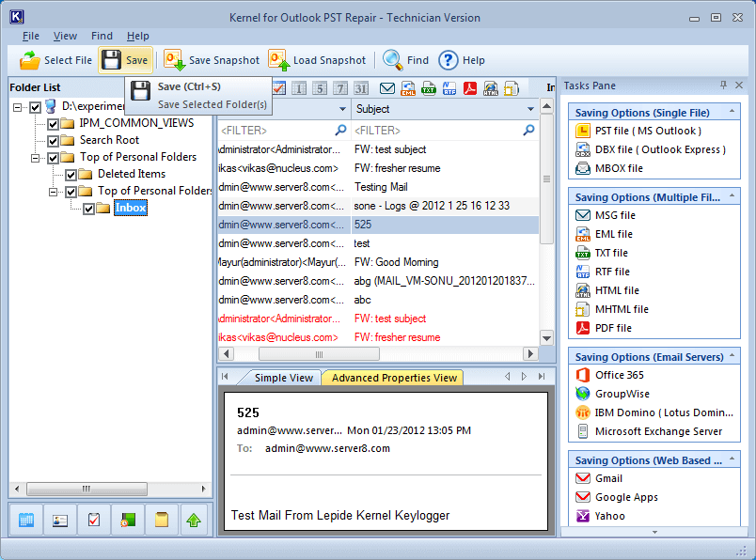Viewport: 756px width, 560px height.
Task: Select the 'FW: Good Morning' message row
Action: coord(378,262)
